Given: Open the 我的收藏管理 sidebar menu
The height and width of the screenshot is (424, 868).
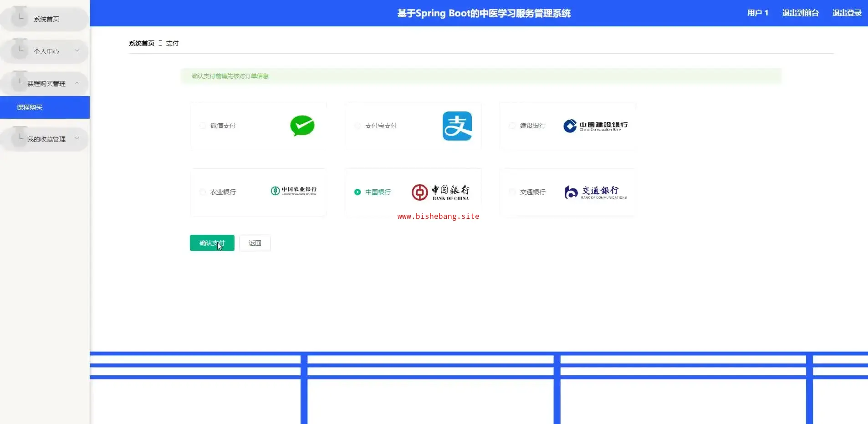Looking at the screenshot, I should pos(45,139).
